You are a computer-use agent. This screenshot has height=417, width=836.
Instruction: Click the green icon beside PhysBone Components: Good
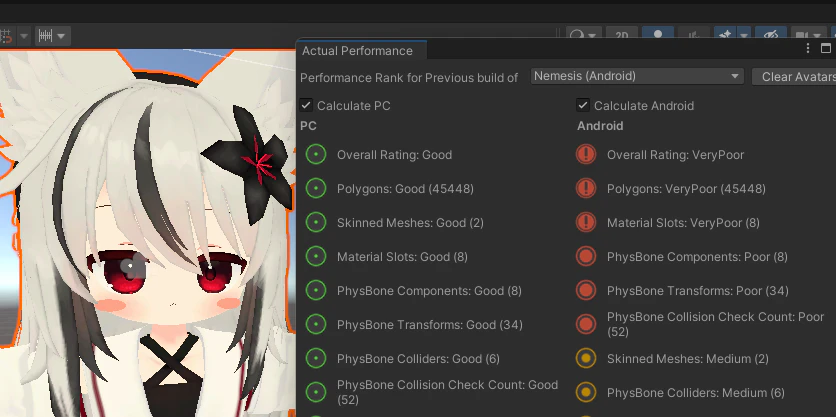[x=316, y=291]
